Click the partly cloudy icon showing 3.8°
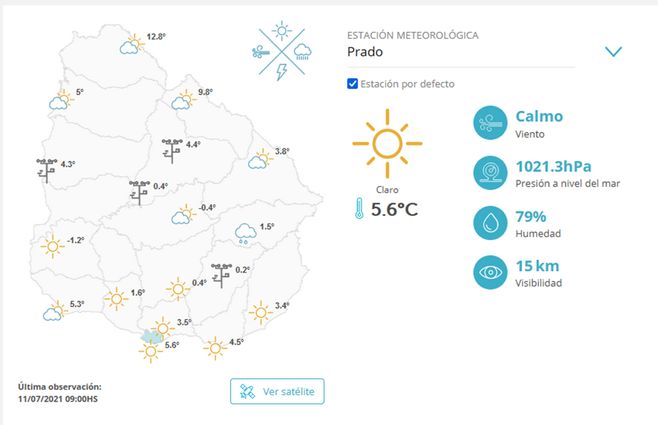This screenshot has width=658, height=425. point(258,158)
